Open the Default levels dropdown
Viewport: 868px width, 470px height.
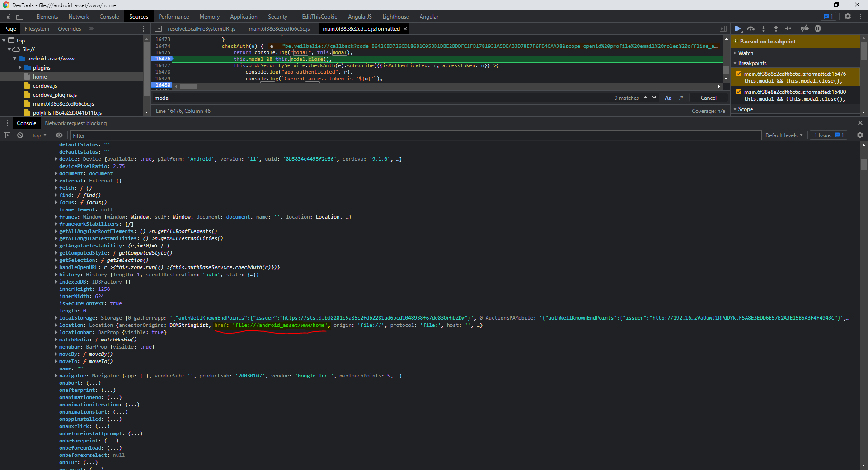coord(784,135)
